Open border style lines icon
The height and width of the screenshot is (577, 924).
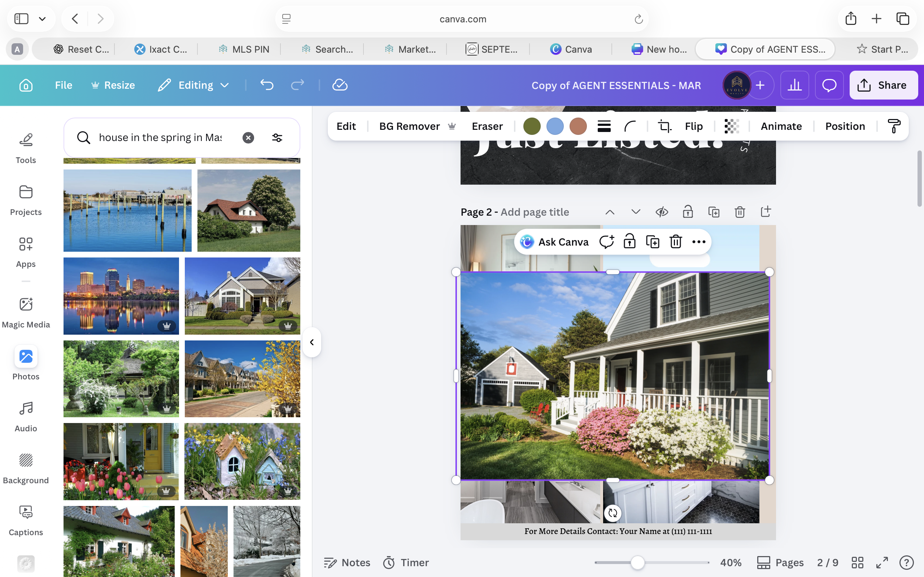(604, 126)
